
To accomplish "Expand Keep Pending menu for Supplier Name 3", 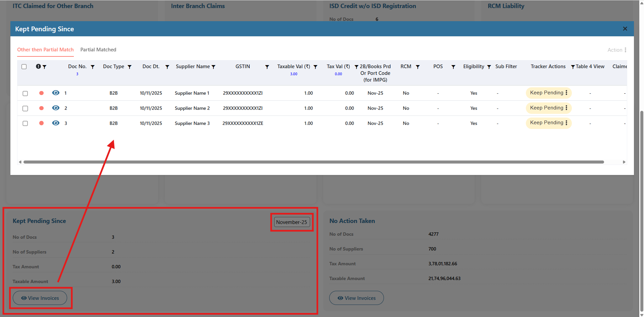I will [x=566, y=123].
